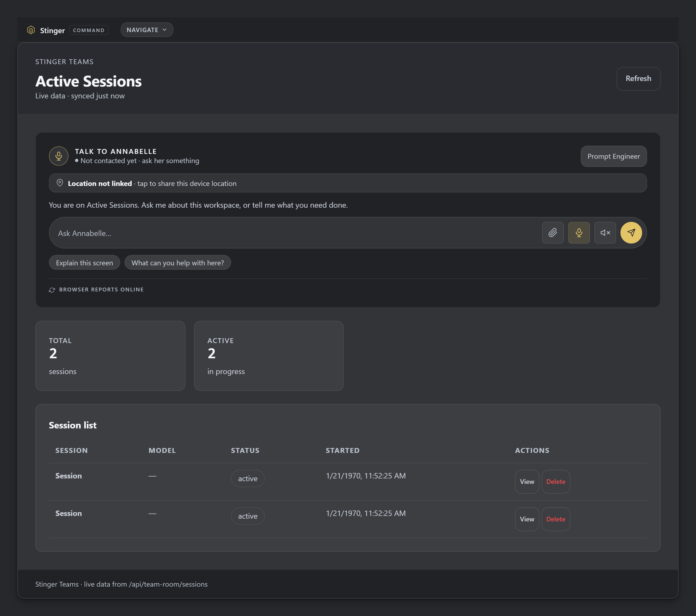Click the location pin icon
696x616 pixels.
[60, 183]
